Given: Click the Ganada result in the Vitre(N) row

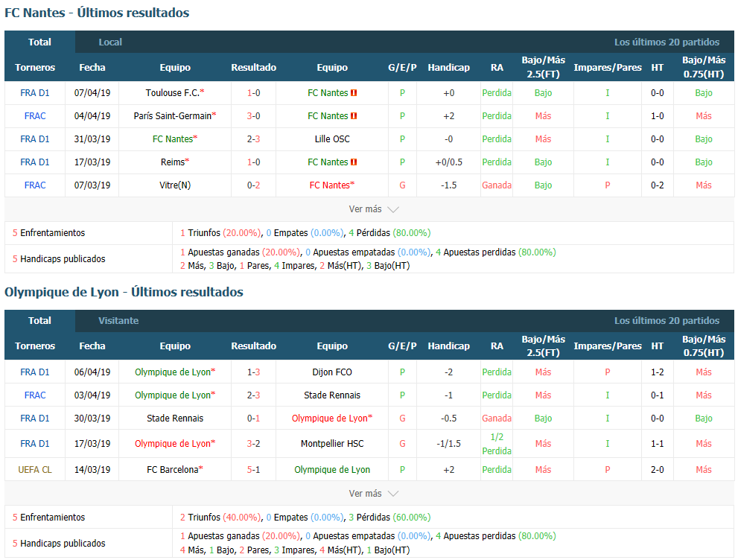Looking at the screenshot, I should (x=497, y=185).
